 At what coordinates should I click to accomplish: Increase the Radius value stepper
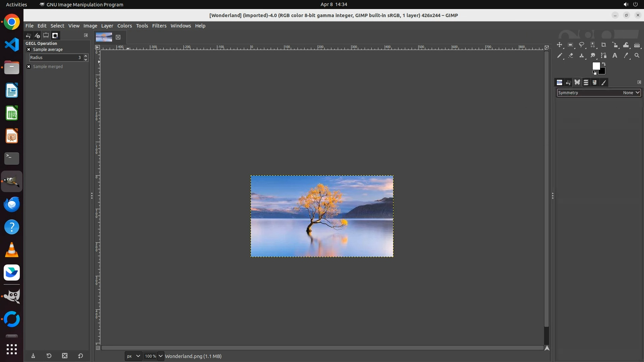tap(86, 56)
